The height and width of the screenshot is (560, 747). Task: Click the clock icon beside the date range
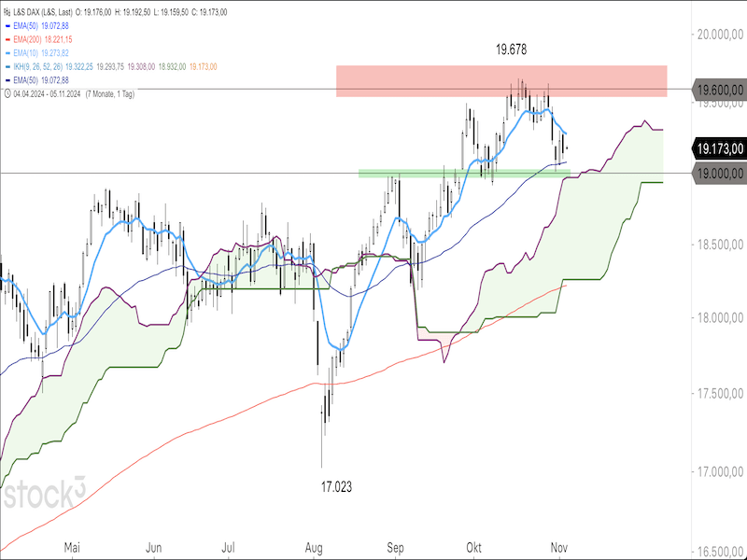click(x=7, y=94)
